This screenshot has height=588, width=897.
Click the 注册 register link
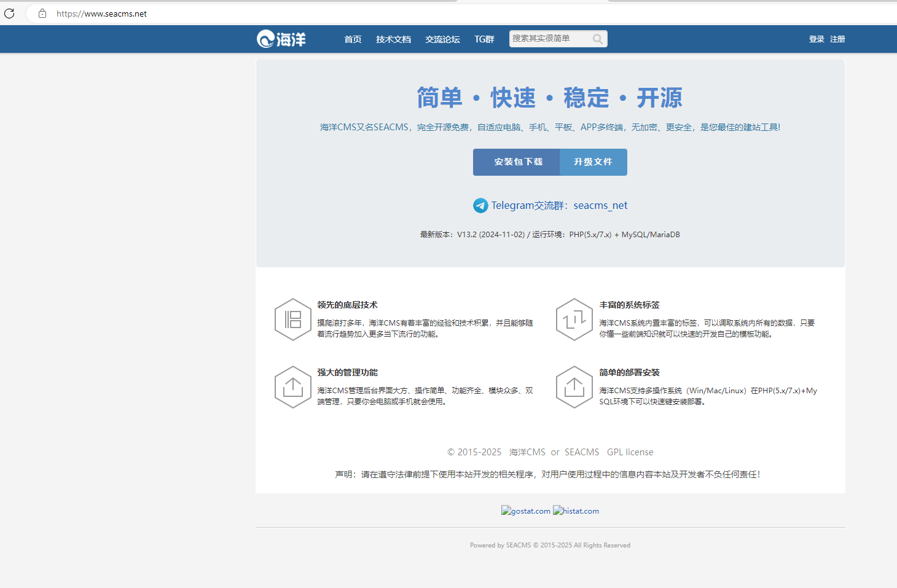coord(837,39)
